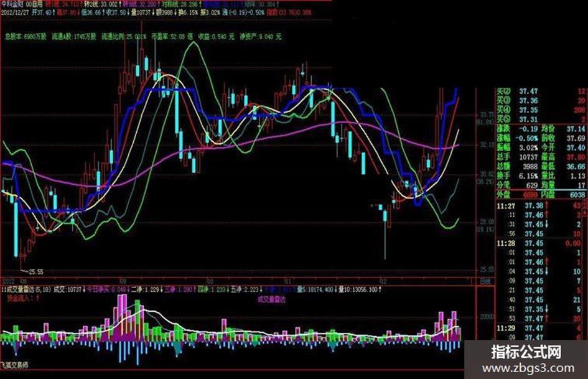Image resolution: width=588 pixels, height=379 pixels.
Task: Select the 市盈率 52.08 倍 info text
Action: click(x=172, y=37)
